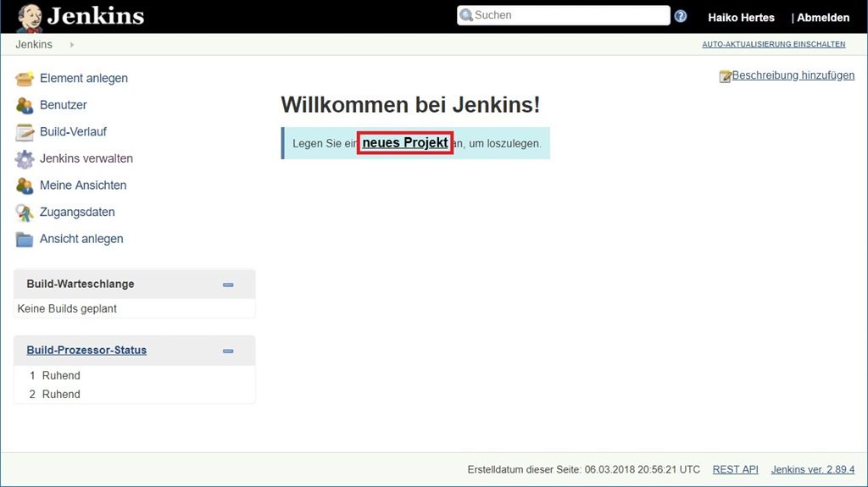Screen dimensions: 868x487
Task: Open Build-Verlauf notepad icon
Action: point(25,132)
